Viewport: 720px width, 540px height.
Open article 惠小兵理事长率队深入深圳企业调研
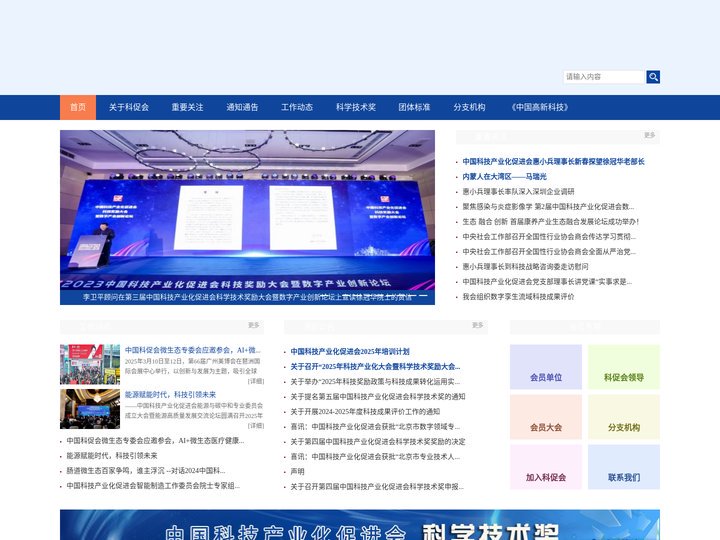click(x=518, y=191)
